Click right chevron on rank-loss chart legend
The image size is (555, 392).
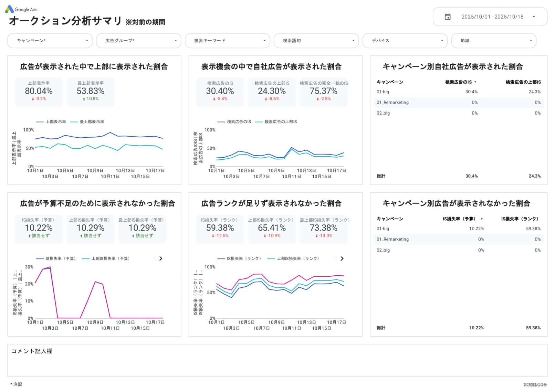click(x=342, y=258)
